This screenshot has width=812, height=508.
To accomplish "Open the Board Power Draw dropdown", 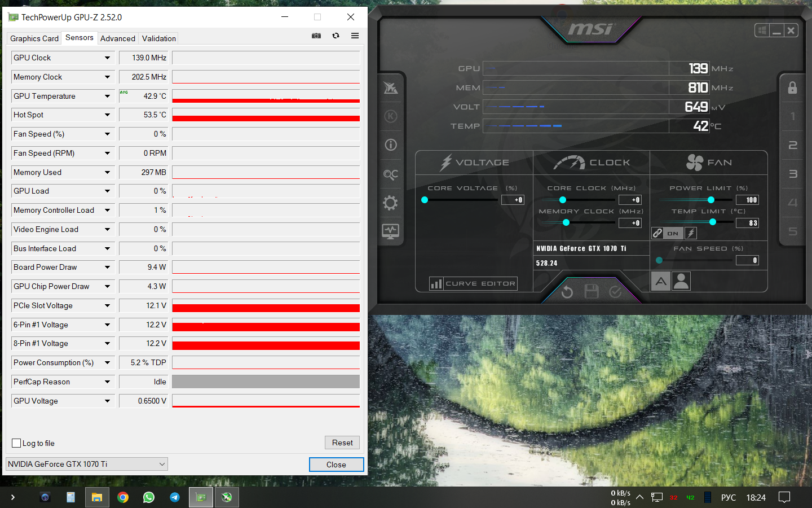I will coord(107,267).
